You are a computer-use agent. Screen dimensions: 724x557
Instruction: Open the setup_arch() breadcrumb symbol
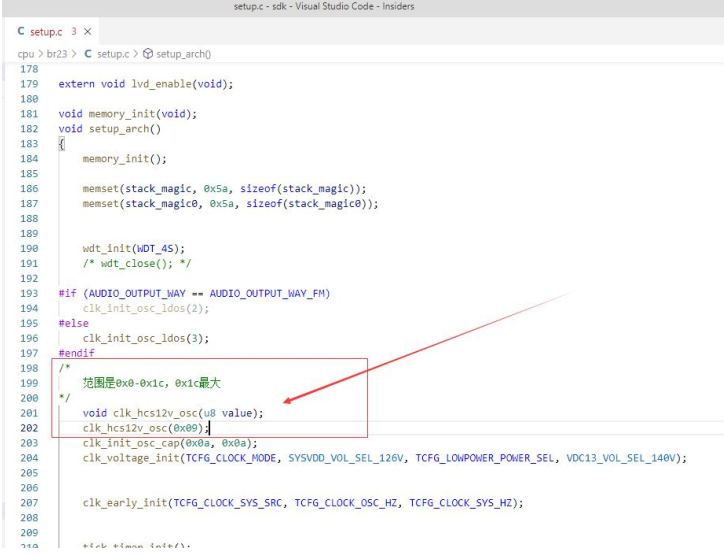click(183, 54)
